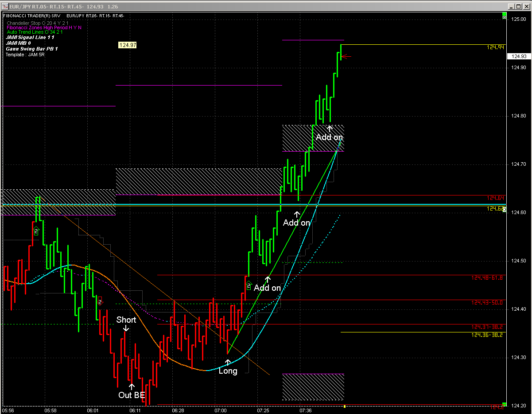532x414 pixels.
Task: Select the Auto Trend Lines O 34 2 1 label
Action: point(35,32)
